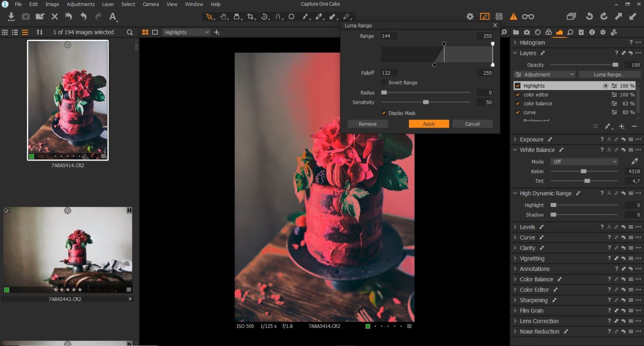This screenshot has width=644, height=346.
Task: Select the Pan (hand) tool
Action: (x=223, y=16)
